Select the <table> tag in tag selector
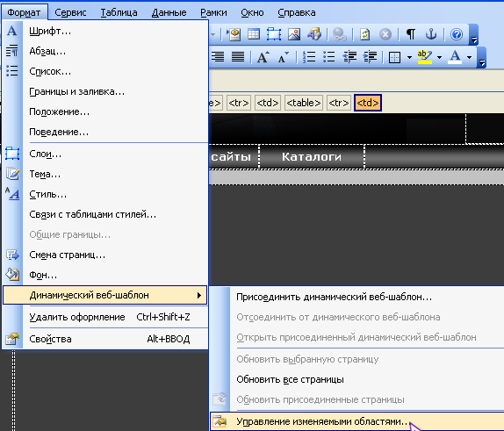The height and width of the screenshot is (431, 504). pyautogui.click(x=304, y=103)
